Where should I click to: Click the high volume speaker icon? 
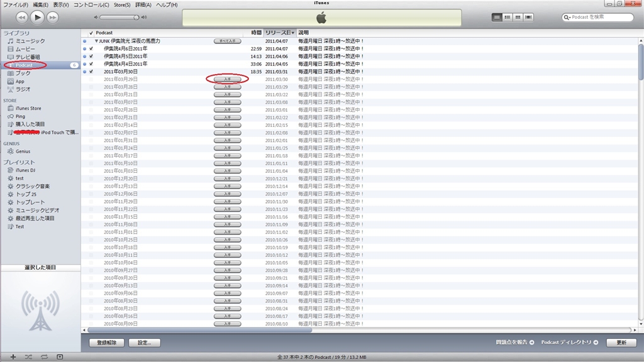click(144, 17)
